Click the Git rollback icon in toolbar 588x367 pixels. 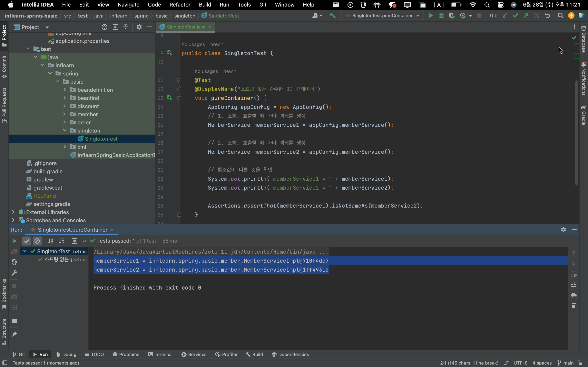click(x=547, y=16)
